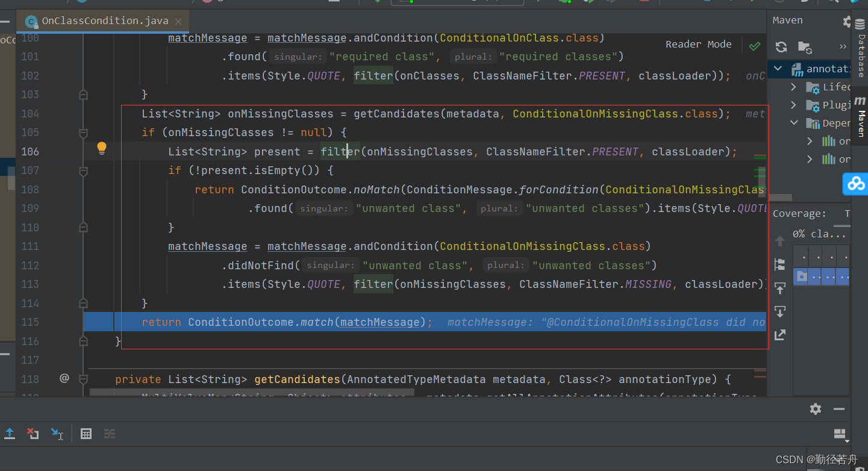The width and height of the screenshot is (868, 471).
Task: Click the Maven reload all projects icon
Action: (x=781, y=46)
